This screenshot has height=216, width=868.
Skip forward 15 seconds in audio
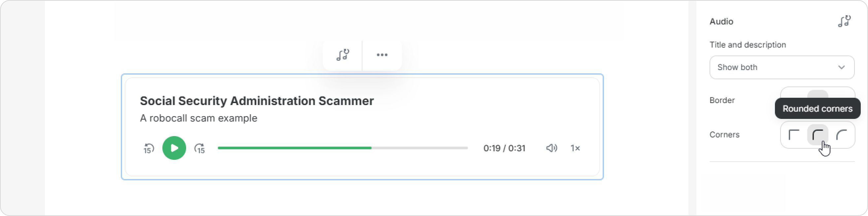tap(200, 148)
